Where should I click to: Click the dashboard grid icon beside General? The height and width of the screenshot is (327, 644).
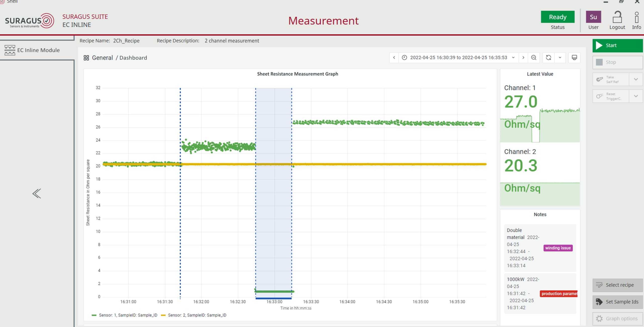pyautogui.click(x=86, y=58)
